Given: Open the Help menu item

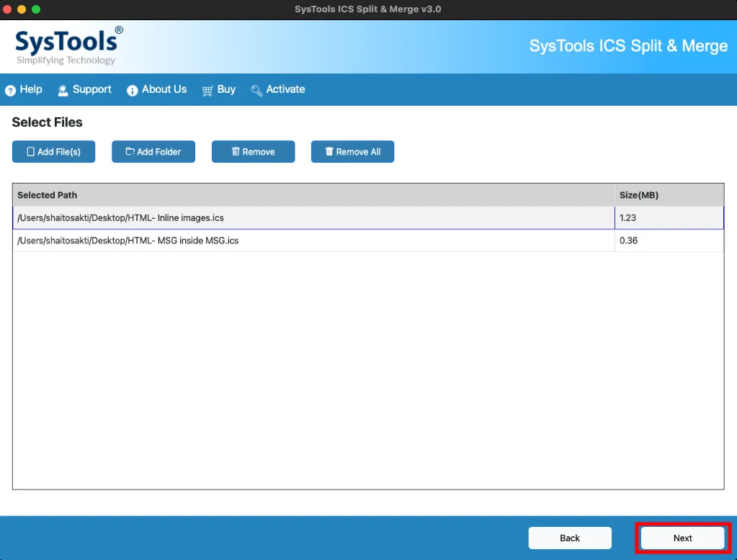Looking at the screenshot, I should [x=24, y=90].
